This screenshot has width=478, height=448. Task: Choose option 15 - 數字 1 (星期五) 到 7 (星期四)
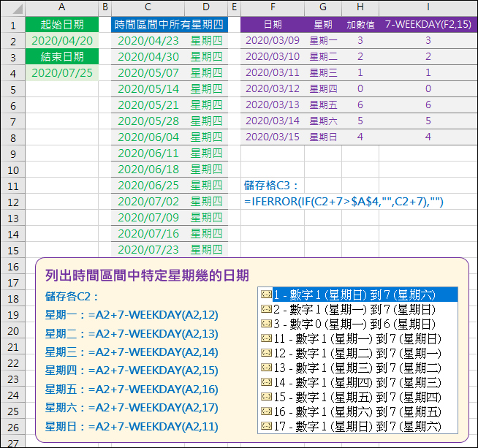pos(357,397)
